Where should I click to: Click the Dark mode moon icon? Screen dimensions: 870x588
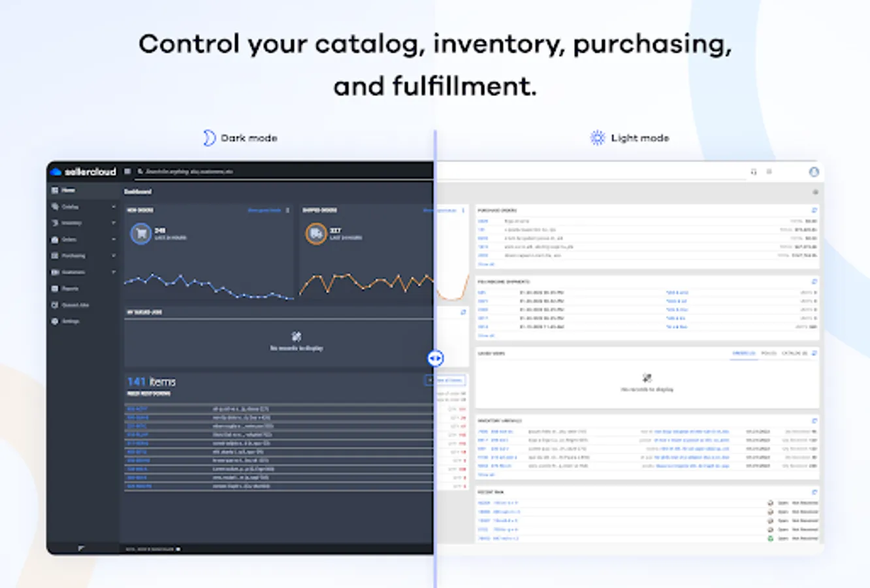(208, 138)
